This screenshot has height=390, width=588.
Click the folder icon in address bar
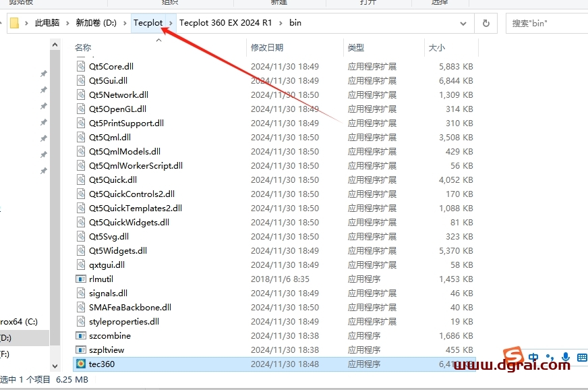click(x=15, y=23)
